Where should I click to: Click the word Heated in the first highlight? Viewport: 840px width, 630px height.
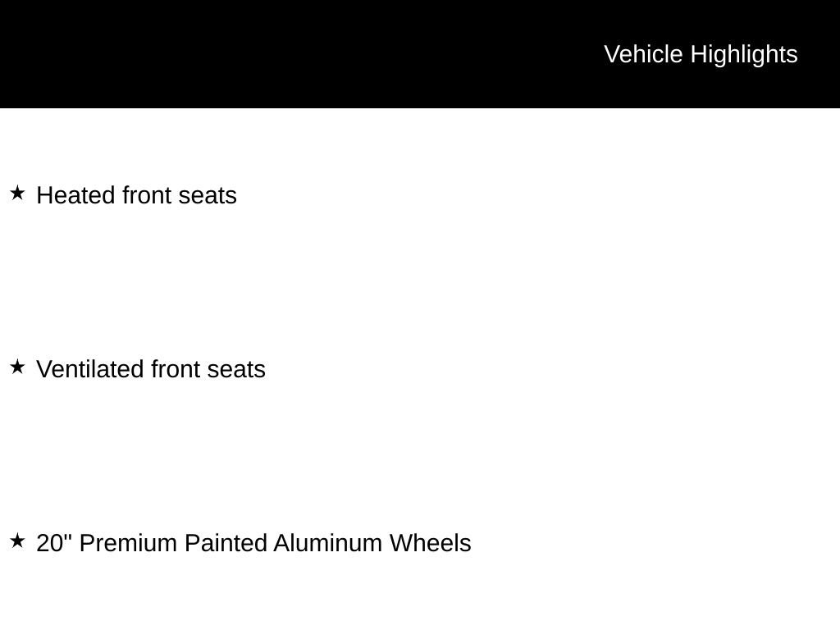(75, 195)
